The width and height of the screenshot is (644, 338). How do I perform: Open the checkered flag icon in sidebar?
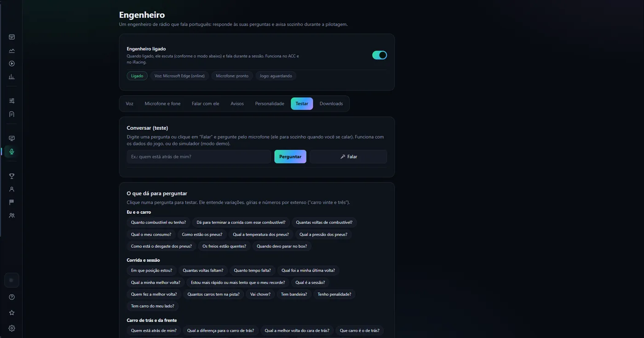[x=11, y=202]
